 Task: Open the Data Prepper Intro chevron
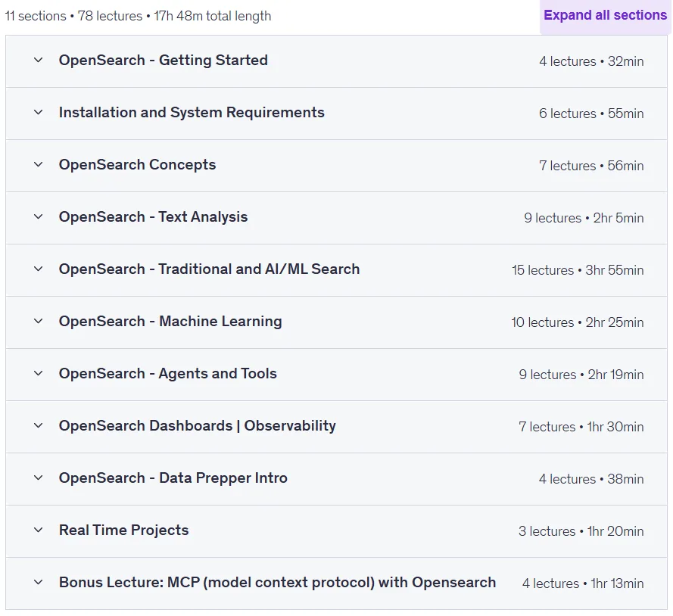point(38,478)
